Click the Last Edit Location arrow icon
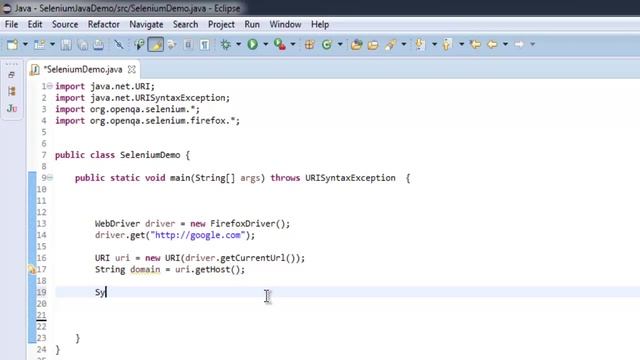The height and width of the screenshot is (360, 640). click(x=475, y=44)
